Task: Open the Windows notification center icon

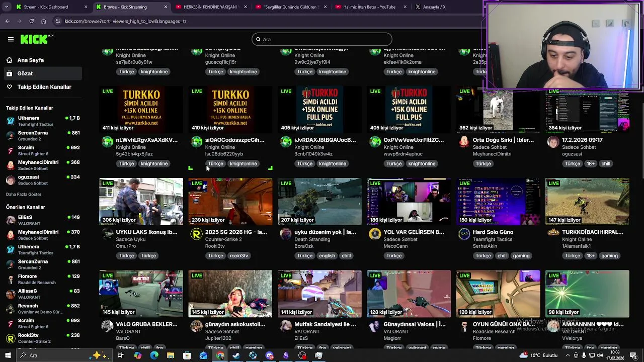Action: 633,355
